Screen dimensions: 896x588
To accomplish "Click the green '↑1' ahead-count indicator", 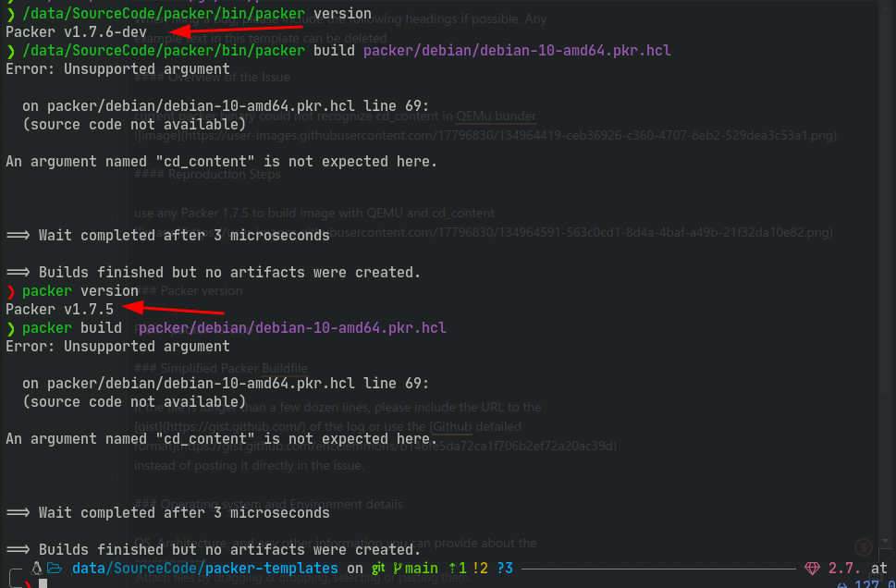I will pos(457,568).
